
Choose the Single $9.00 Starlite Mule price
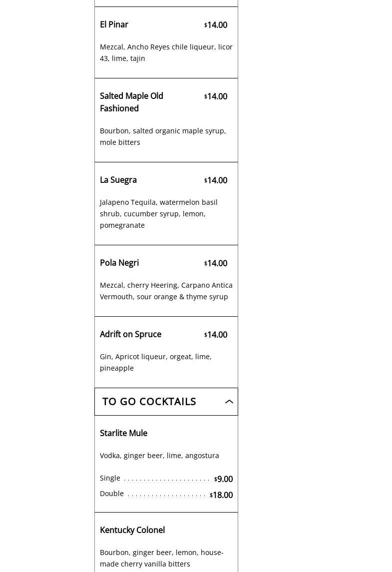pos(223,479)
